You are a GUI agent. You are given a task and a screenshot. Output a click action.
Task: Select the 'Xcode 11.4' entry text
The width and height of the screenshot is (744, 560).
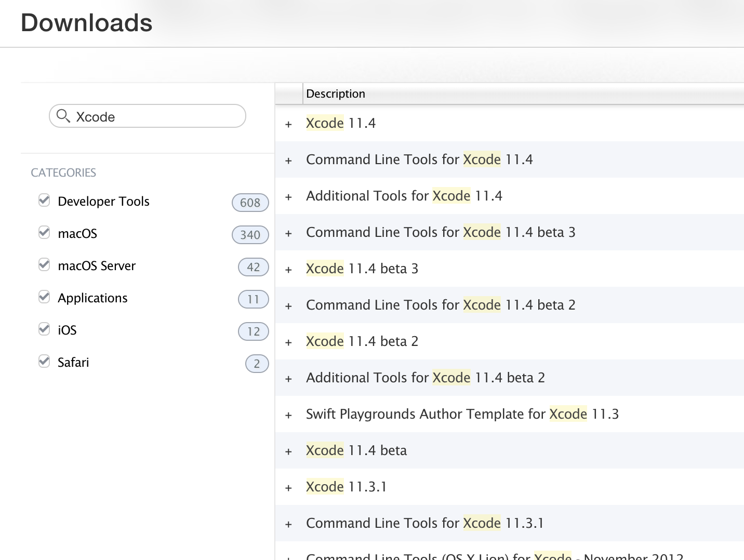[x=341, y=123]
